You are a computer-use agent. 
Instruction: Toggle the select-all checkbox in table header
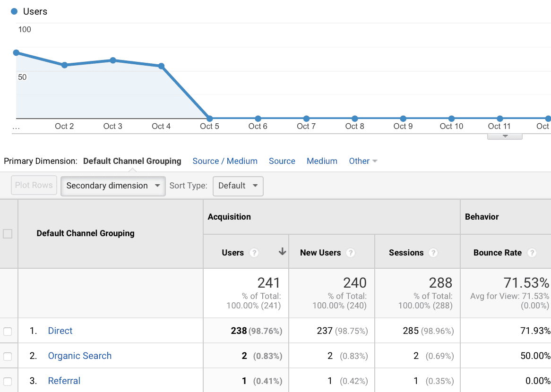(8, 233)
